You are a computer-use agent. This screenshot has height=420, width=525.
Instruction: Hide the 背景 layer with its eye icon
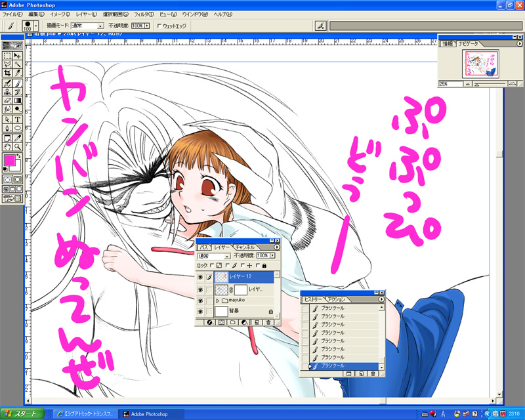200,312
